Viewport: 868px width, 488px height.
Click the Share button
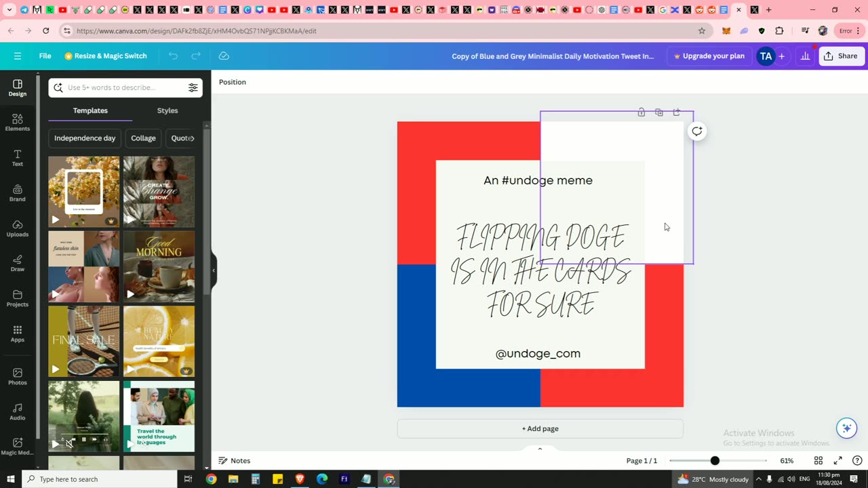point(842,56)
